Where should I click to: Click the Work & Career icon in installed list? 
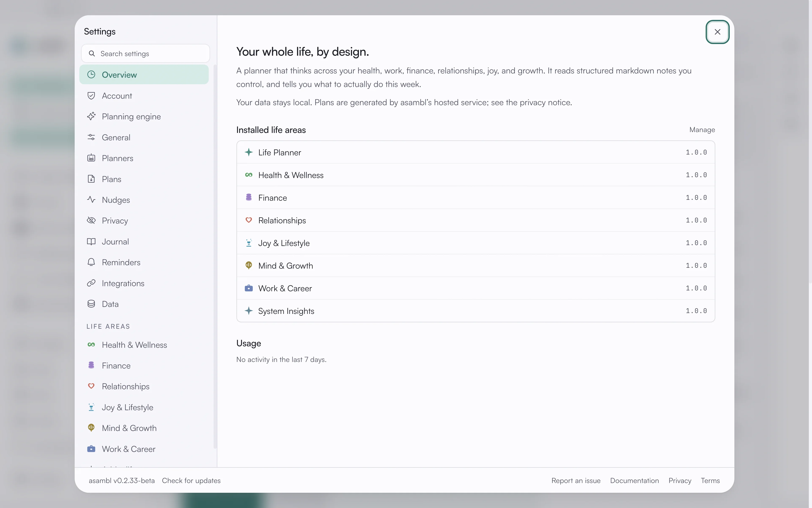click(249, 288)
